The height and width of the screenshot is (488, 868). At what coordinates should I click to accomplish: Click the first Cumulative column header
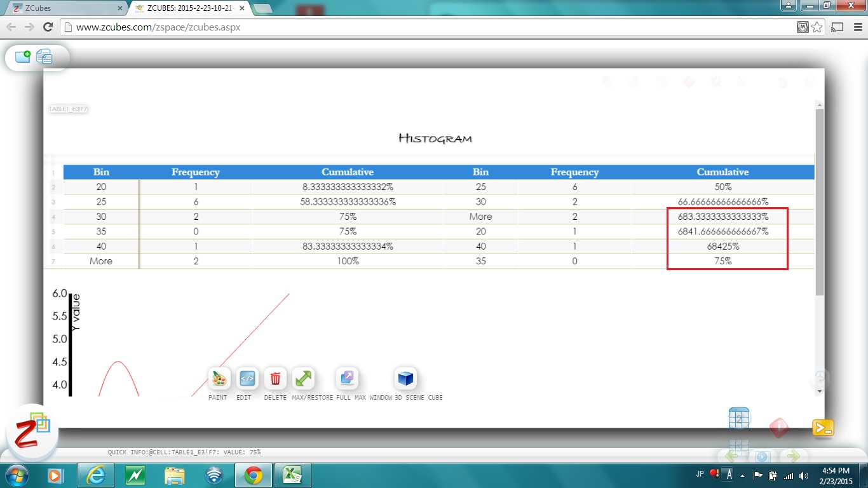pos(347,172)
